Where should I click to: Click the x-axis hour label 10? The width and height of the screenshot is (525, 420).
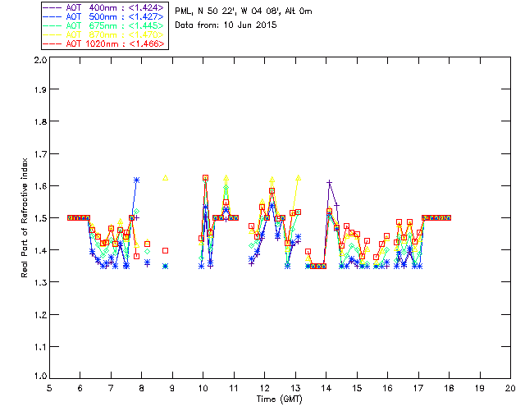point(203,388)
